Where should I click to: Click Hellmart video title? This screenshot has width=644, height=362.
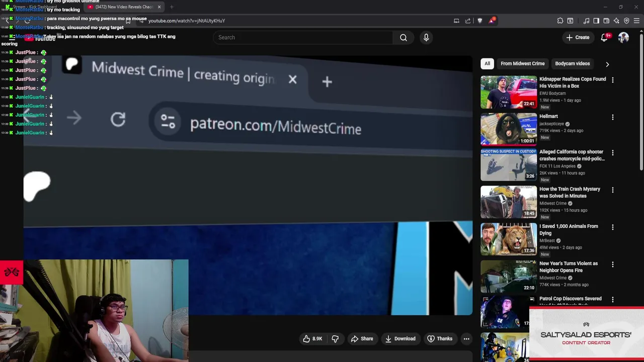tap(548, 116)
